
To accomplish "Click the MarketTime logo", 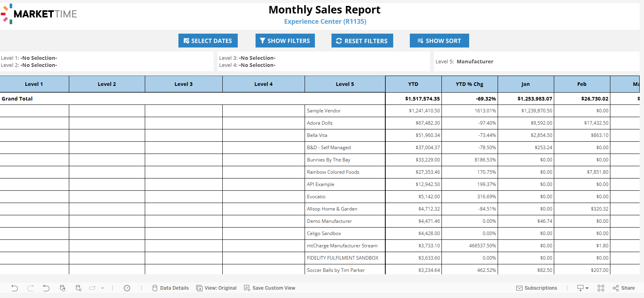I will (x=39, y=14).
